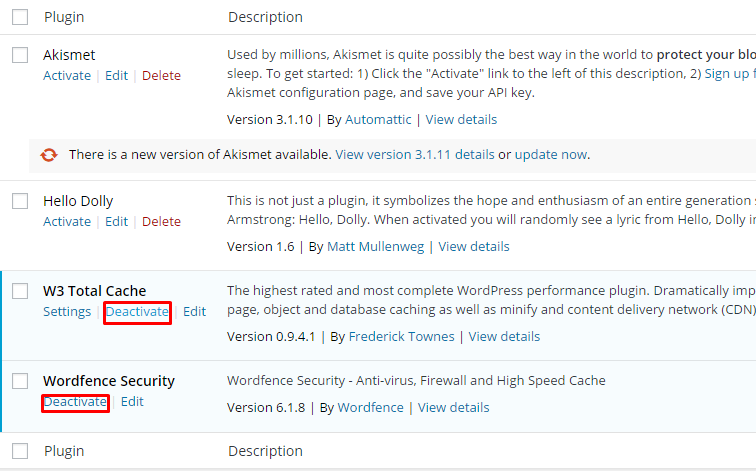
Task: Delete the Akismet plugin
Action: [x=161, y=76]
